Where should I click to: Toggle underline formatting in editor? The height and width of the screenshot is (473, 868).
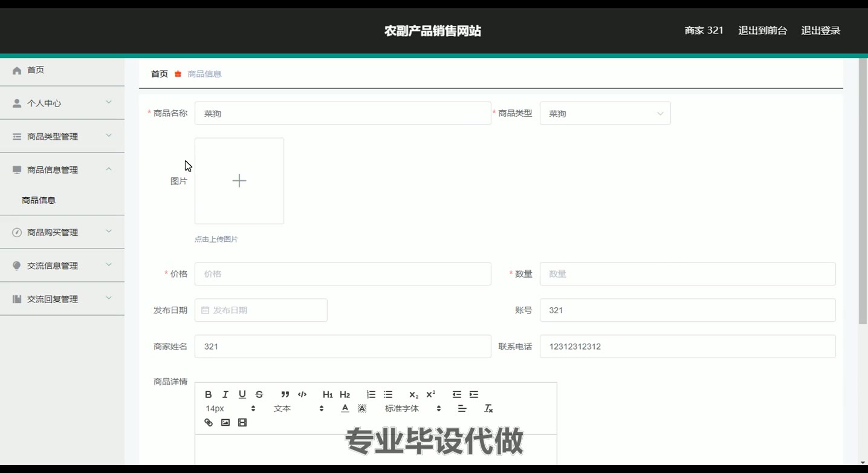(x=242, y=394)
